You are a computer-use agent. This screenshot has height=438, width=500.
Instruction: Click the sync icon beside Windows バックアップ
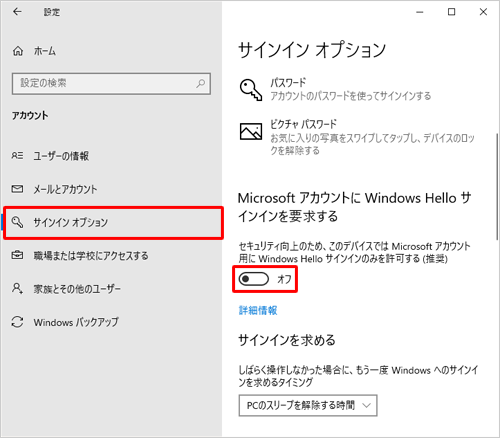(17, 322)
